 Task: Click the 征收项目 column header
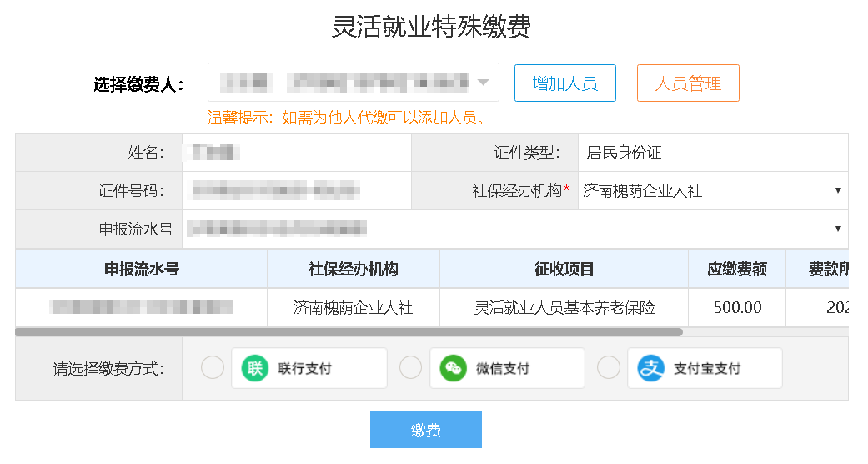click(x=564, y=269)
